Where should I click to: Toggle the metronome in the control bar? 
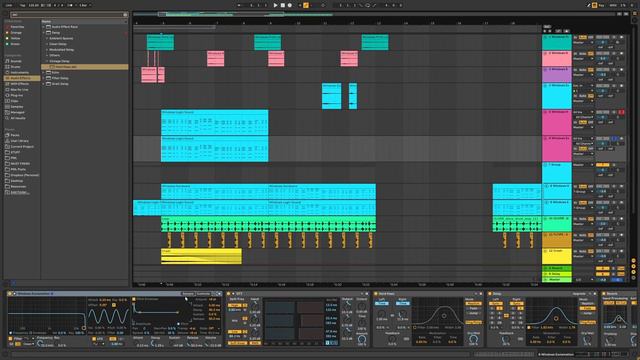coord(71,5)
